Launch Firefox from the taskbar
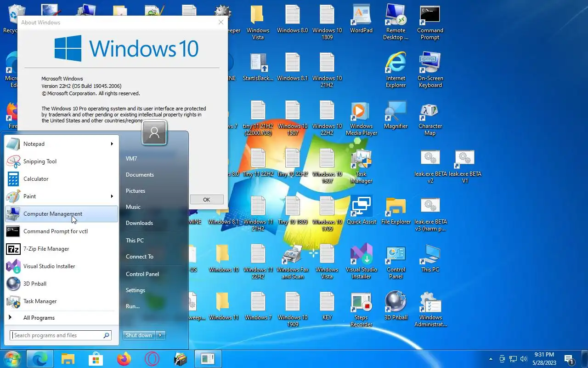Screen dimensions: 588x368 tap(124, 359)
